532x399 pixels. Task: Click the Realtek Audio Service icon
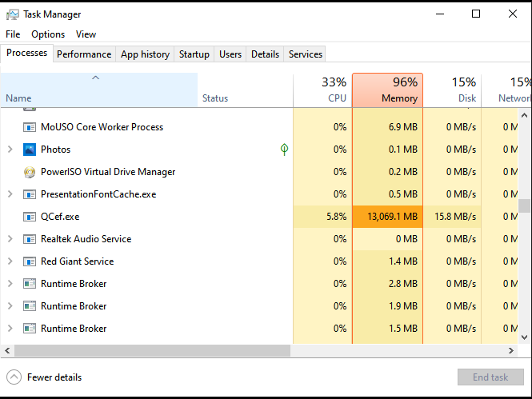click(30, 239)
